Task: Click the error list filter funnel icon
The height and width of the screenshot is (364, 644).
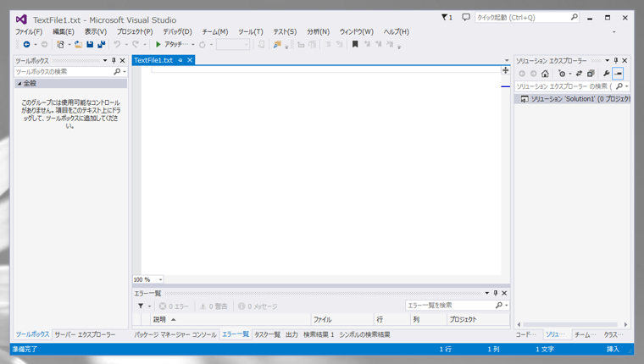Action: (x=141, y=306)
